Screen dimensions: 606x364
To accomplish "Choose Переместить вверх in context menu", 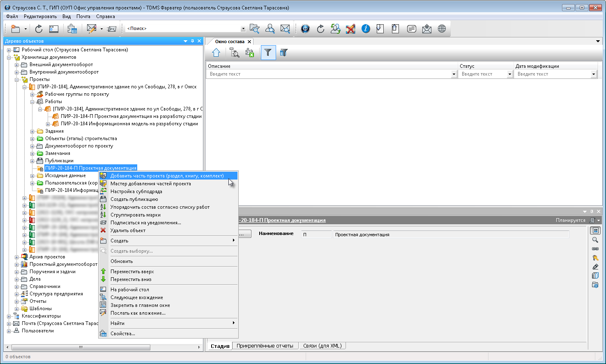I will point(168,272).
